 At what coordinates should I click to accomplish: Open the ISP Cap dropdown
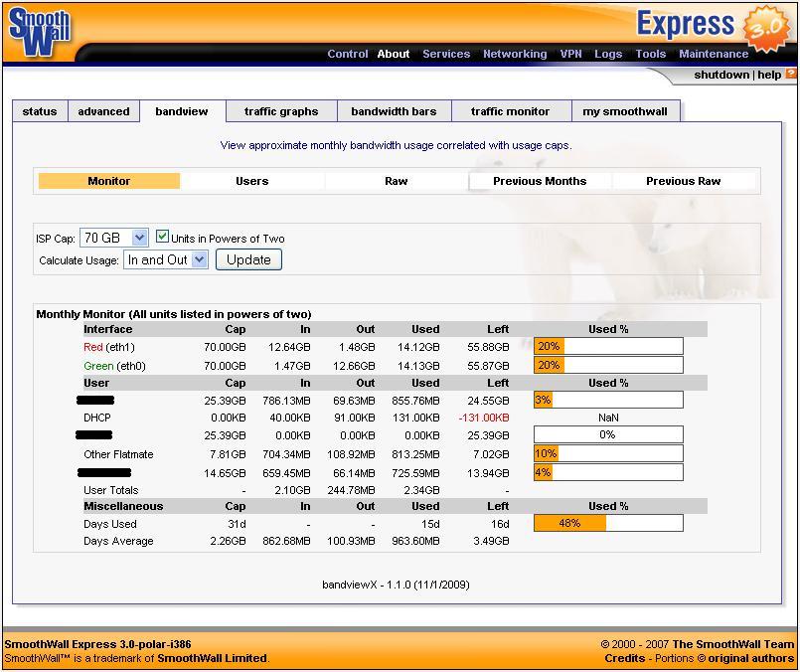click(x=114, y=238)
